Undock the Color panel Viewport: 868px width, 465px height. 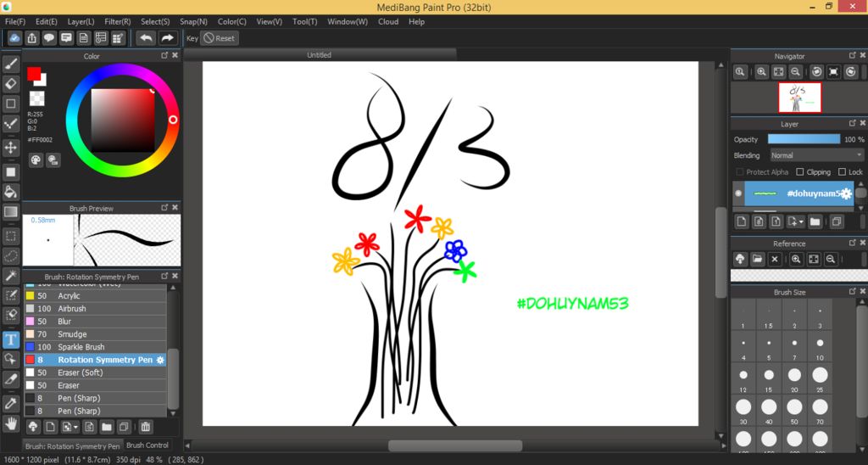click(164, 55)
